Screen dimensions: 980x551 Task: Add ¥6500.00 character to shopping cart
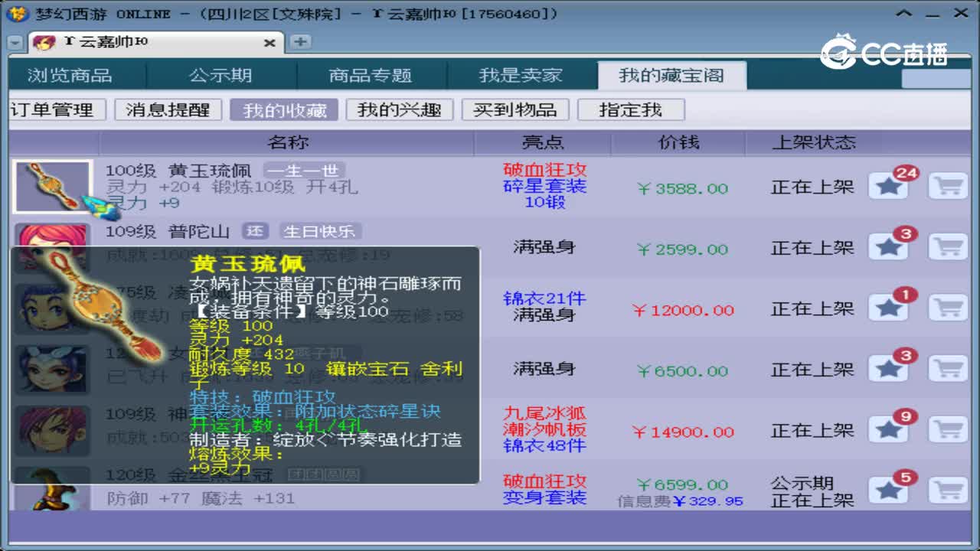(948, 369)
